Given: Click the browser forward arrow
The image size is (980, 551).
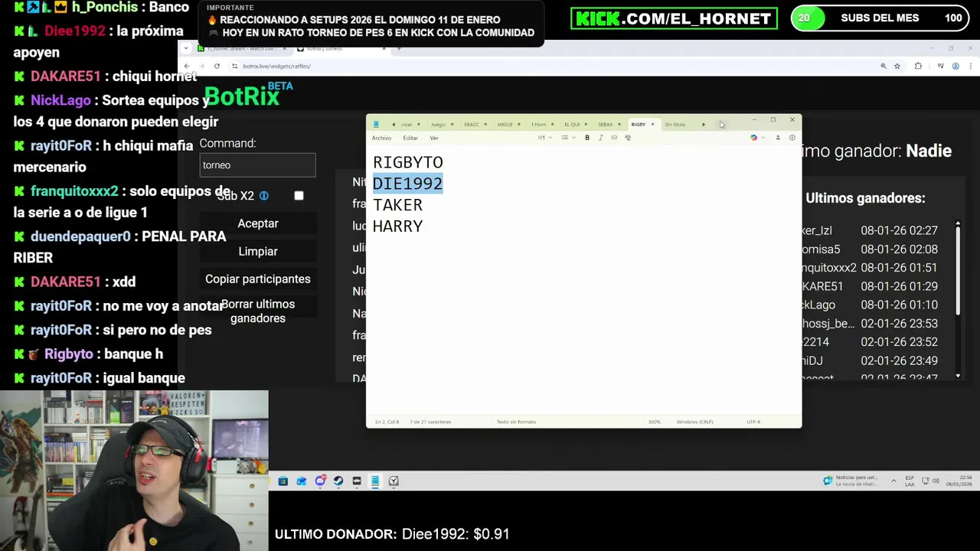Looking at the screenshot, I should (201, 66).
